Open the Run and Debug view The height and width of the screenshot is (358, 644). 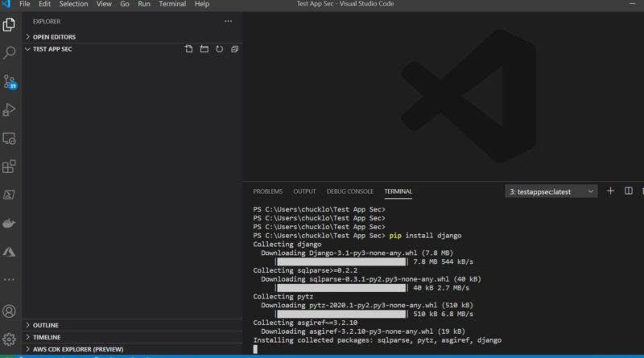tap(9, 109)
